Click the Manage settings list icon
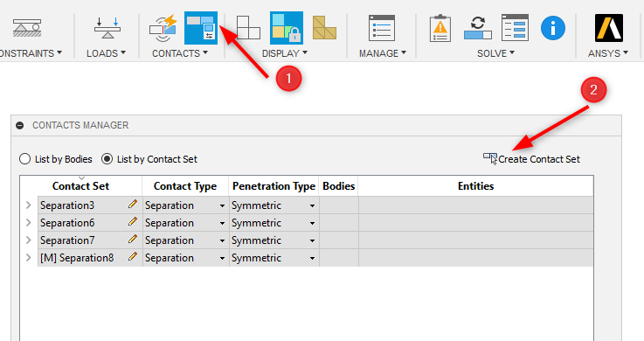Viewport: 644px width, 341px height. click(x=382, y=28)
